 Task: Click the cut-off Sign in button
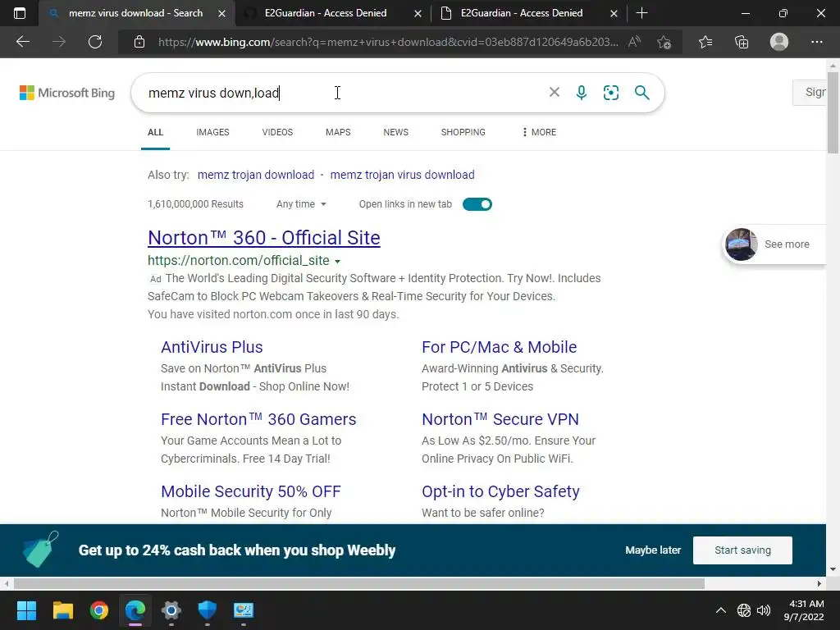[x=810, y=92]
